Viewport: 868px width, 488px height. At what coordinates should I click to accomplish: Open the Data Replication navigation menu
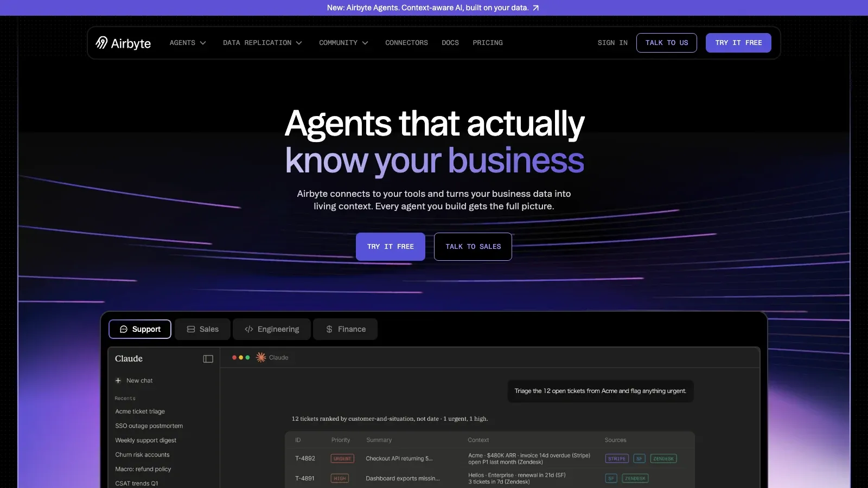(x=263, y=43)
